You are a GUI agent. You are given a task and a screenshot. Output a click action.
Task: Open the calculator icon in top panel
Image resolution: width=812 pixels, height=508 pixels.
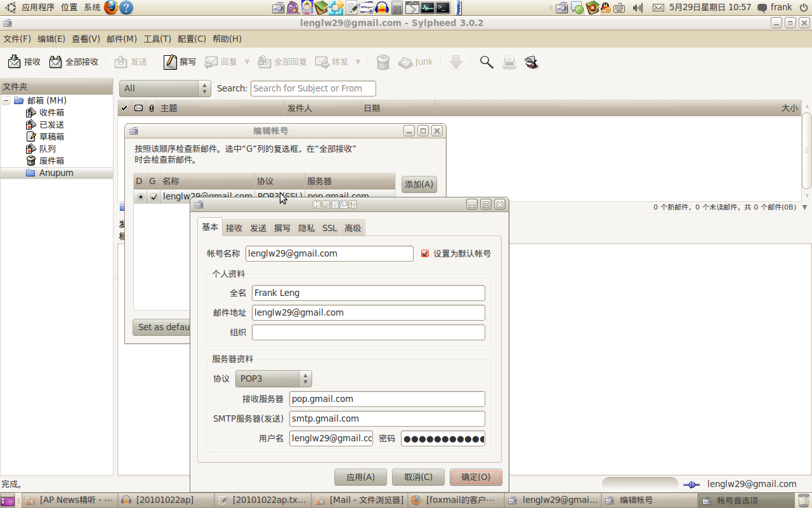pyautogui.click(x=397, y=8)
